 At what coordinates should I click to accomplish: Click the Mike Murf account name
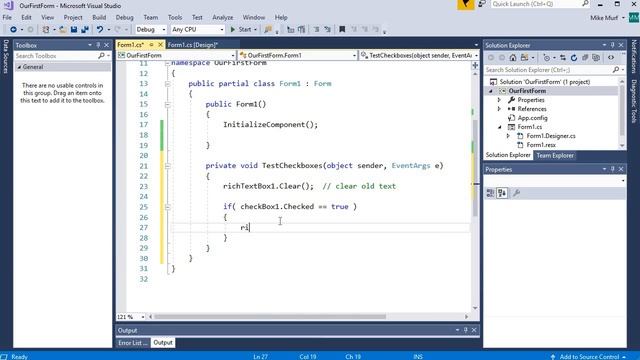point(604,18)
